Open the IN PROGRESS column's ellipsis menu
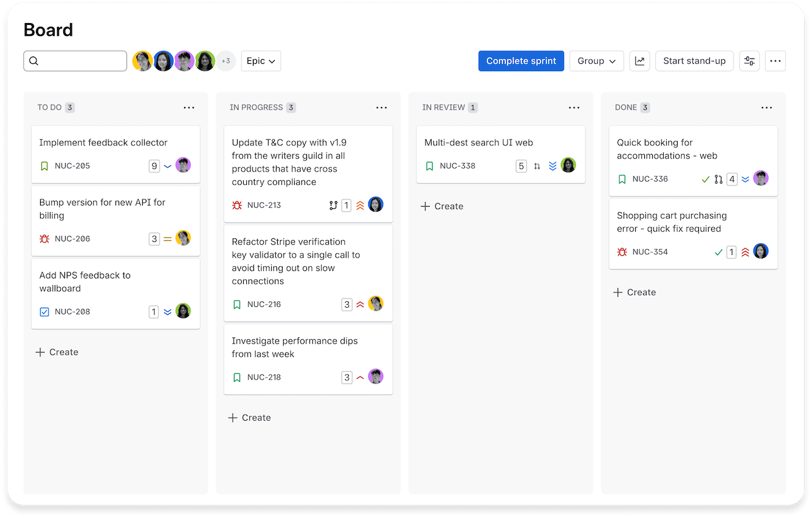Image resolution: width=812 pixels, height=518 pixels. coord(382,108)
